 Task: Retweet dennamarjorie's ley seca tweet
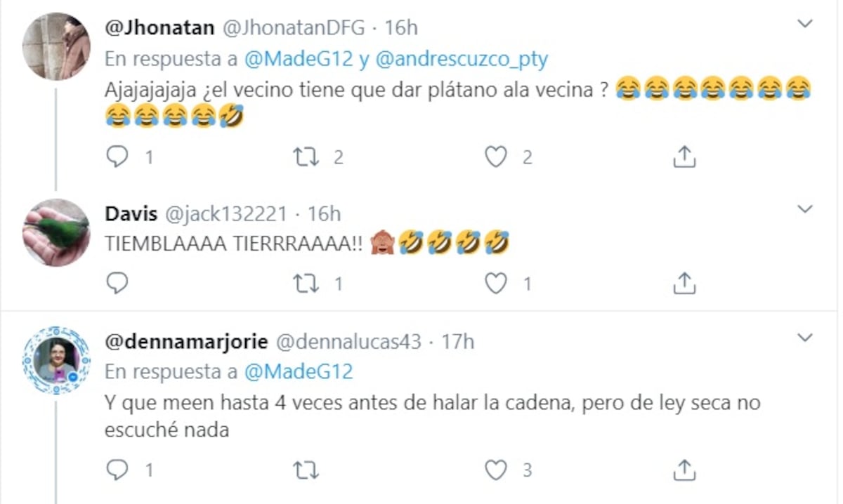click(306, 470)
